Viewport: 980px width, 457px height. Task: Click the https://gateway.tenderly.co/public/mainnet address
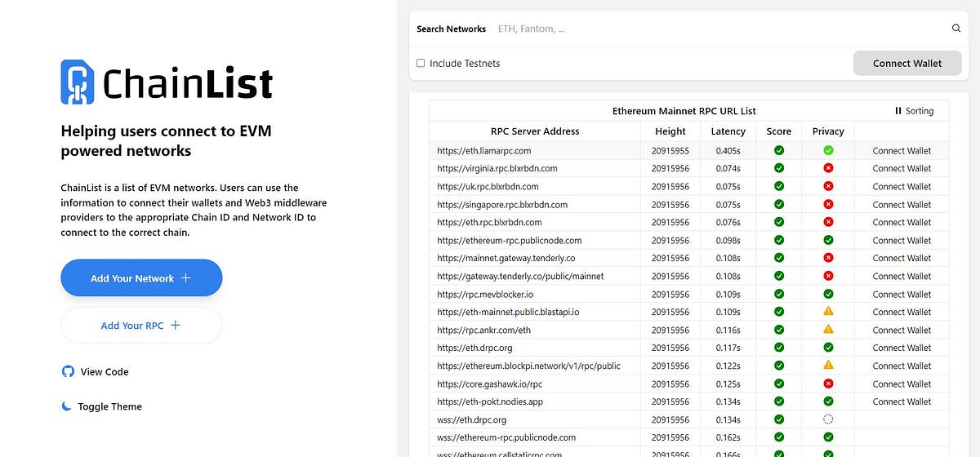point(521,276)
